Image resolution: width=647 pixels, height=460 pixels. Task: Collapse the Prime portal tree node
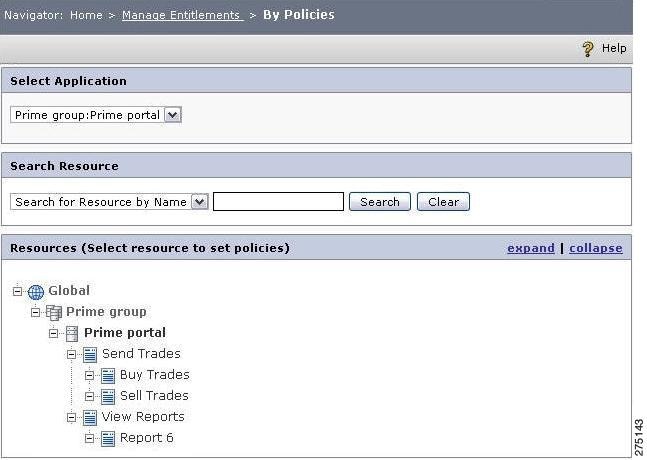[54, 333]
